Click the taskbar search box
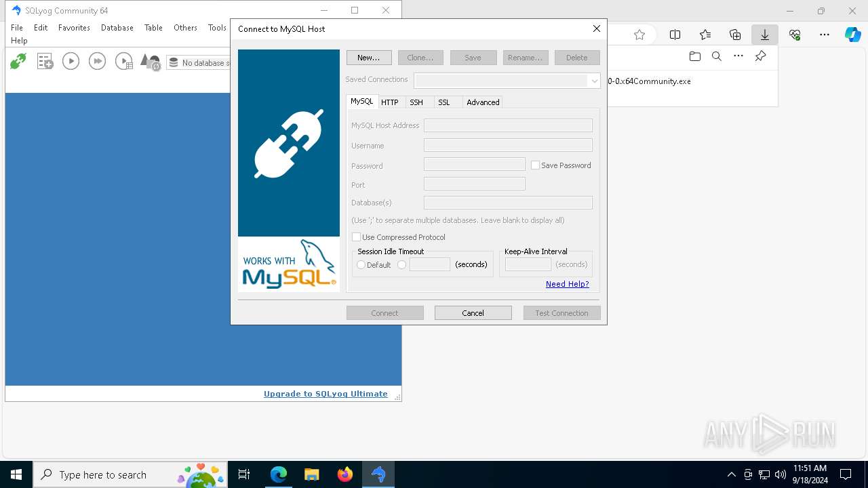Screen dimensions: 868x488 point(130,474)
